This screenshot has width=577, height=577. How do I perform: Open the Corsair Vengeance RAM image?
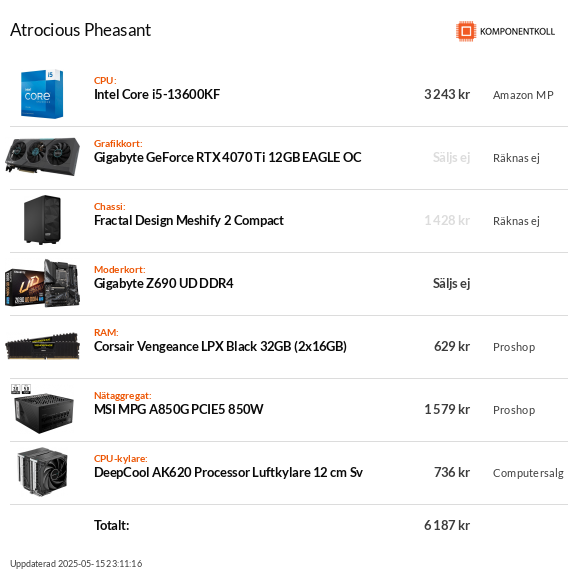(x=42, y=346)
